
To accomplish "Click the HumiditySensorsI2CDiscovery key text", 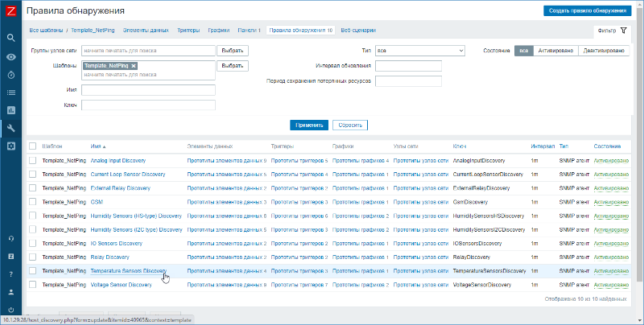I will click(489, 230).
